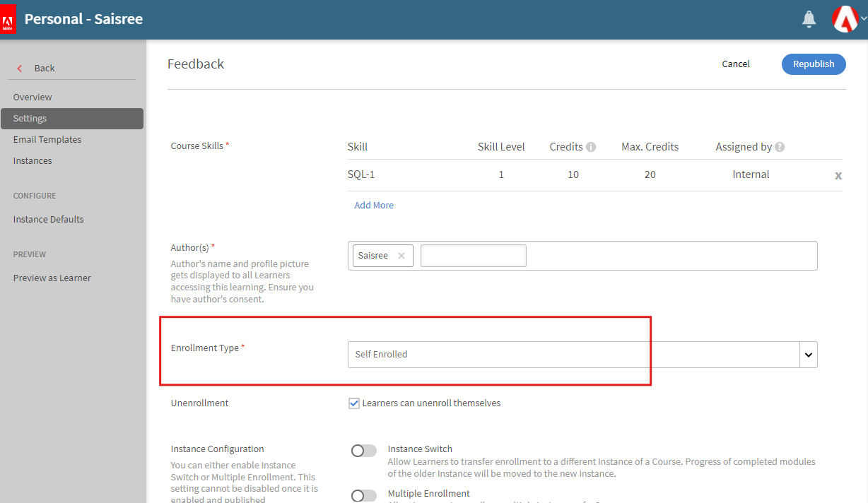Screen dimensions: 868x503
Task: Click the Add More skills link
Action: pyautogui.click(x=374, y=205)
